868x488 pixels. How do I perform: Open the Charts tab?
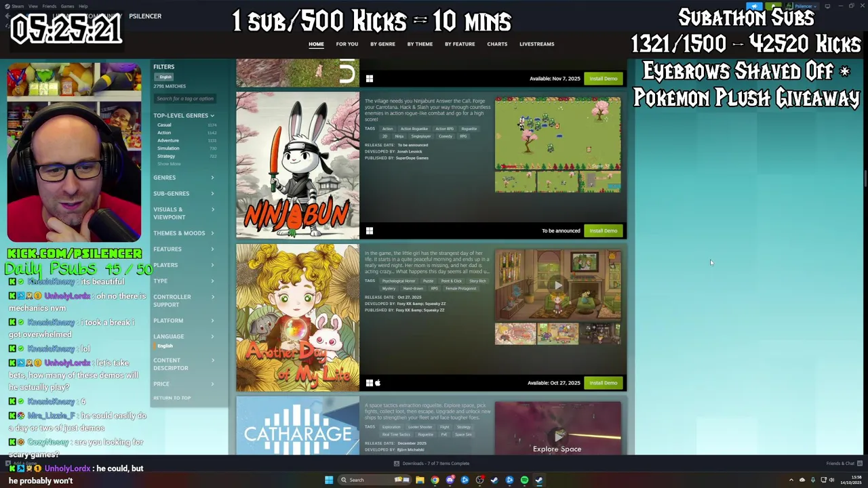click(497, 44)
